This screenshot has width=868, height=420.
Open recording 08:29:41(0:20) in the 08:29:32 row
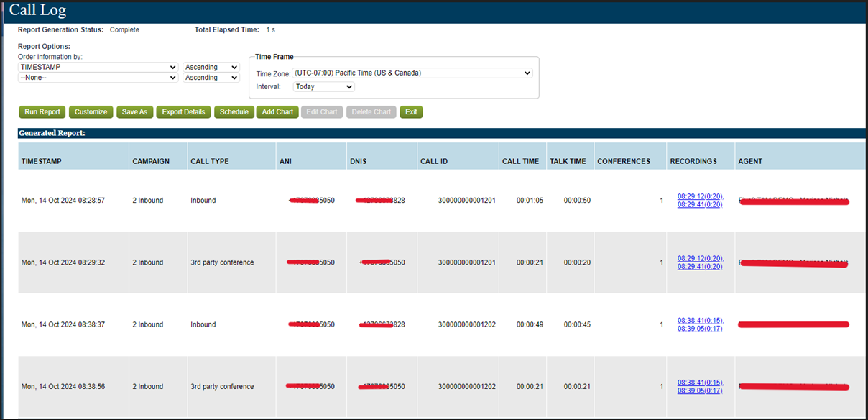pyautogui.click(x=700, y=266)
